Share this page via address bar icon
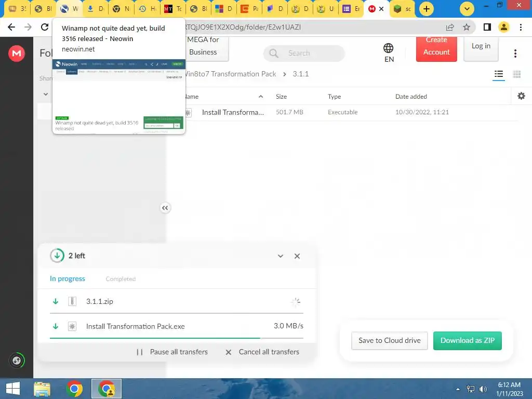The width and height of the screenshot is (532, 399). click(x=450, y=27)
